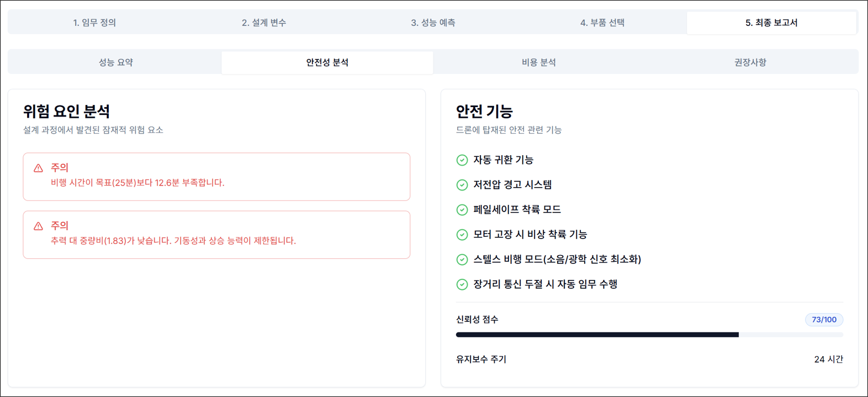Viewport: 868px width, 397px height.
Task: Click the 73/100 reliability score badge
Action: (x=824, y=320)
